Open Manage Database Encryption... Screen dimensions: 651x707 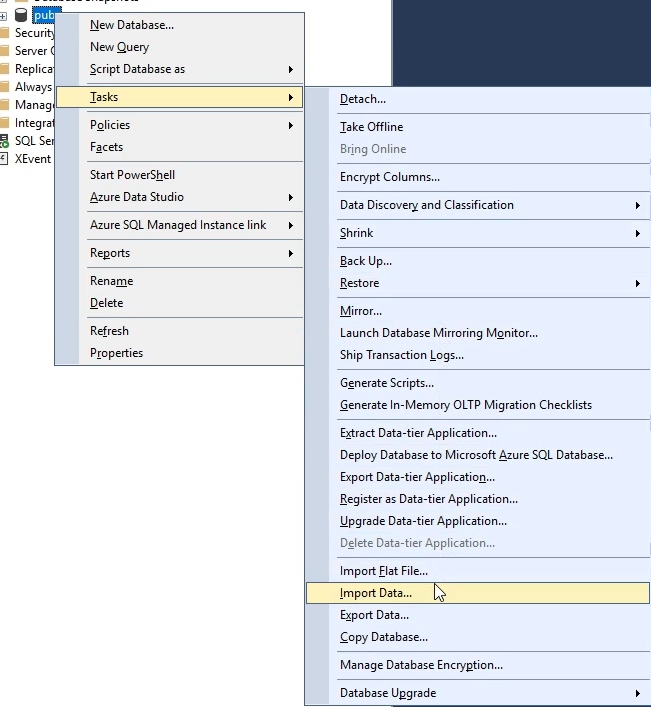[x=421, y=666]
